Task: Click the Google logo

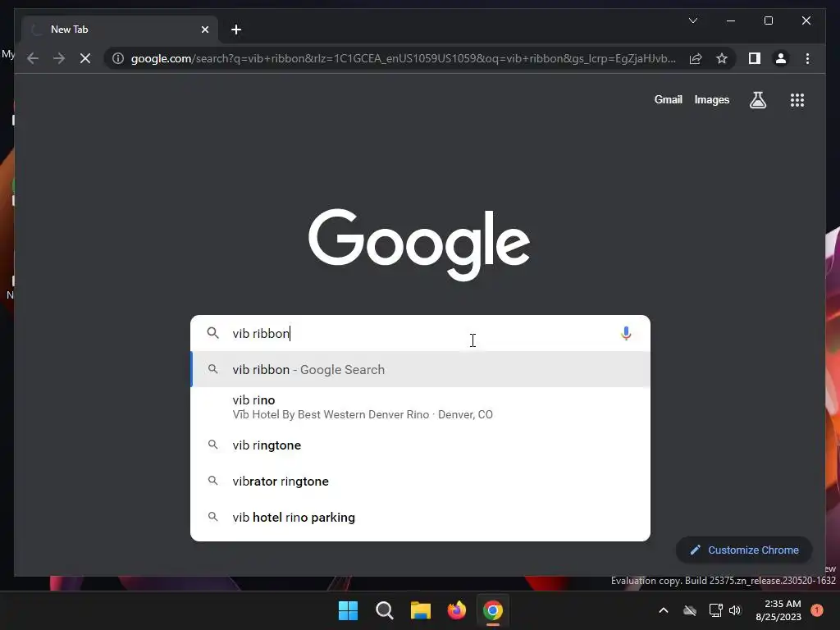Action: point(419,244)
